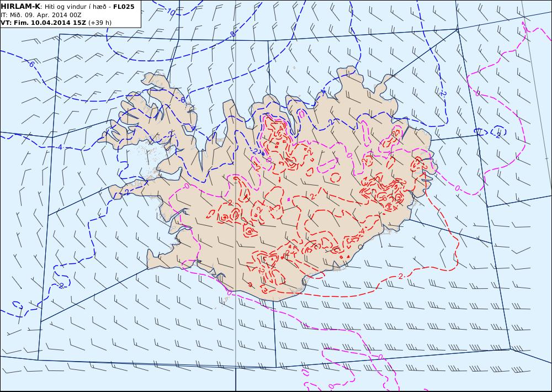Image resolution: width=552 pixels, height=392 pixels.
Task: Click the "IT: Mið. 09. Apr. 2014 00Z" line
Action: [41, 15]
